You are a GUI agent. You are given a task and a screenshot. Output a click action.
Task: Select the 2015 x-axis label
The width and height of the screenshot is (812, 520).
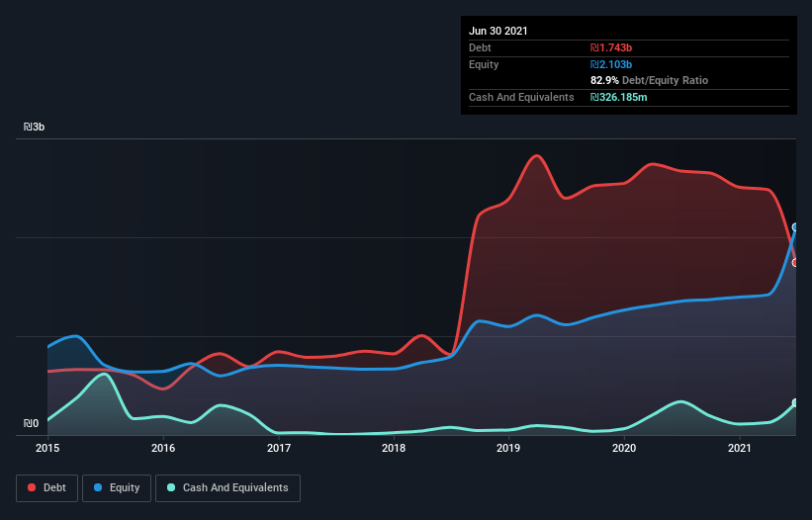[47, 448]
